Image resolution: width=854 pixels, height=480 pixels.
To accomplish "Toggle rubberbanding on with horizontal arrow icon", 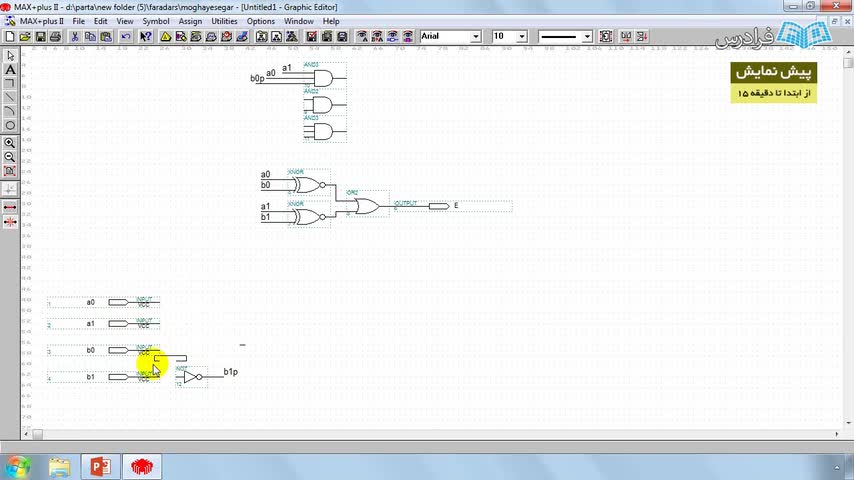I will click(10, 208).
